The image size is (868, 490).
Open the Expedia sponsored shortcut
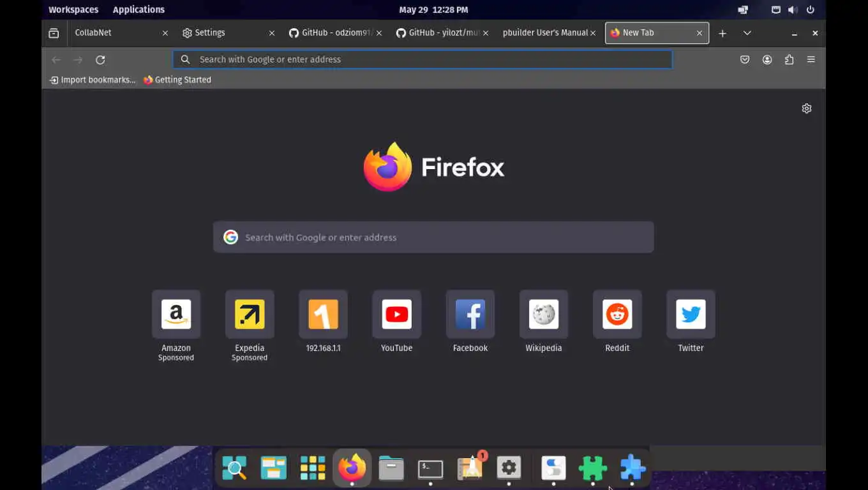pyautogui.click(x=250, y=314)
